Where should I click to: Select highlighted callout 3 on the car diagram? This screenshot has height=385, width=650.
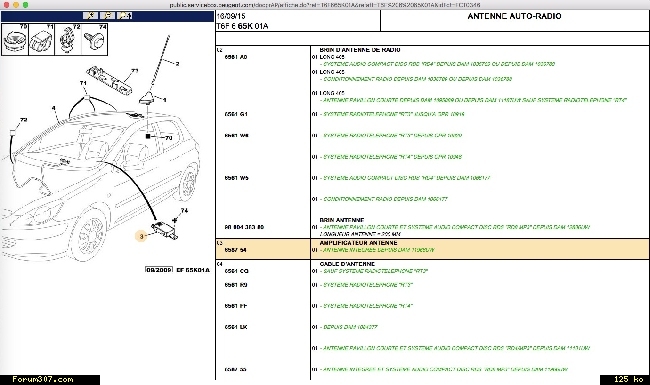tap(141, 236)
